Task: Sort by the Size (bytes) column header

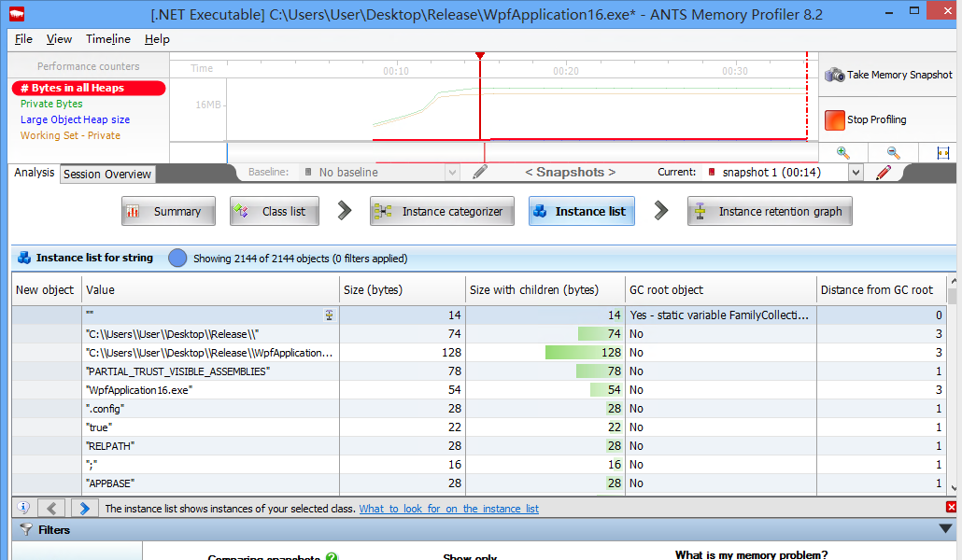Action: click(403, 290)
